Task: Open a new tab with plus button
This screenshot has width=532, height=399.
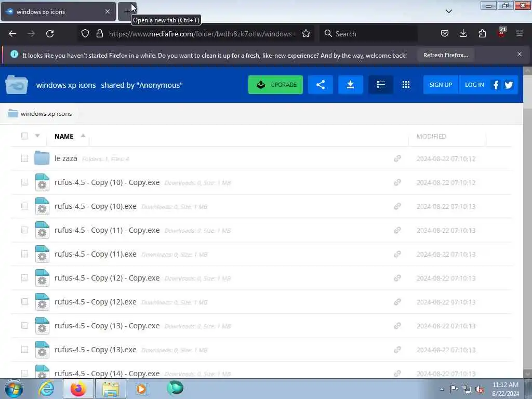Action: (x=127, y=11)
